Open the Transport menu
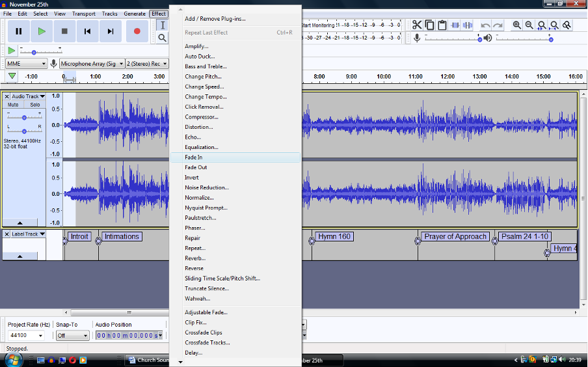 tap(84, 14)
